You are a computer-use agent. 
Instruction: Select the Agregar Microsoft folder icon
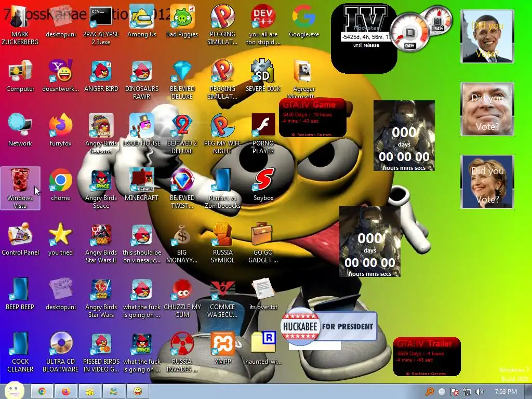tap(304, 79)
